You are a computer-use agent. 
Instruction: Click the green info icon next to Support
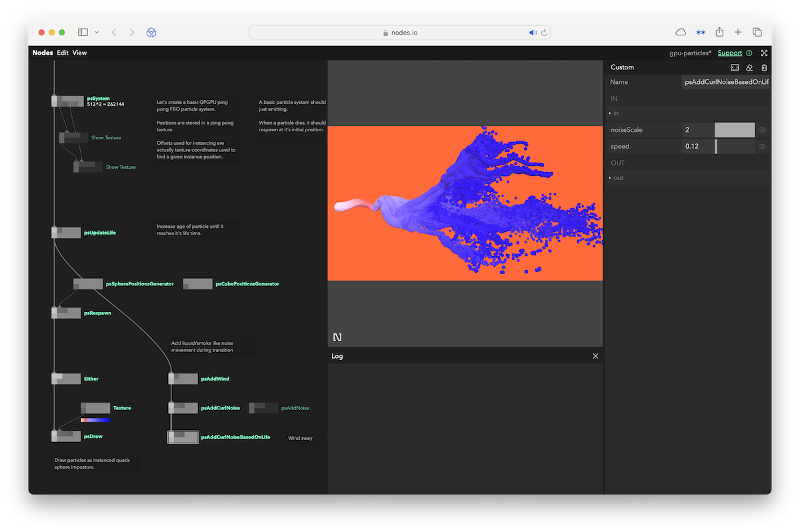[749, 53]
